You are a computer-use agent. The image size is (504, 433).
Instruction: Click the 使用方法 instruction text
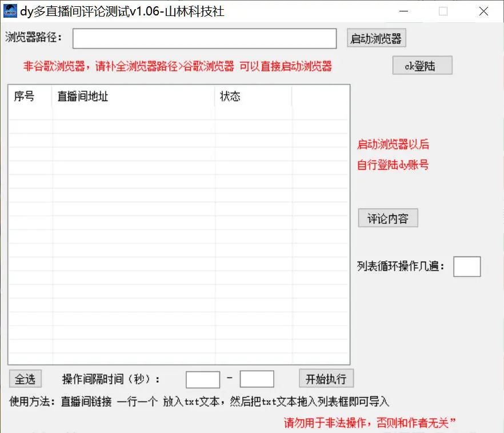(x=199, y=402)
